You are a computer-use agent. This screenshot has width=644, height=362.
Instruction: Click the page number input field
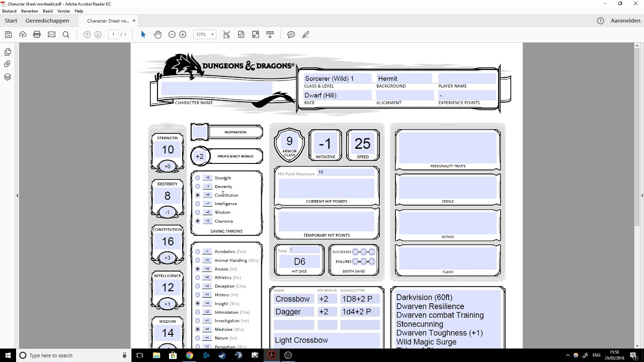(x=113, y=34)
